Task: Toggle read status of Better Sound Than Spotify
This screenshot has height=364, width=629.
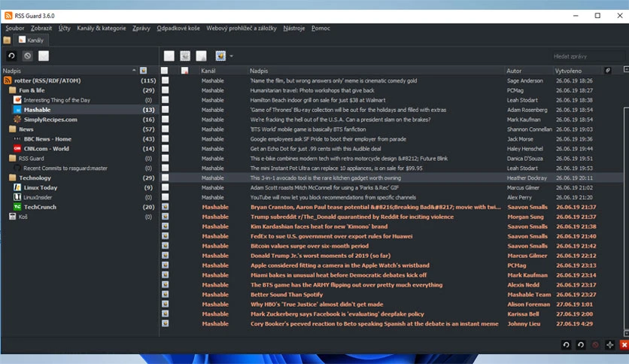Action: pyautogui.click(x=165, y=295)
